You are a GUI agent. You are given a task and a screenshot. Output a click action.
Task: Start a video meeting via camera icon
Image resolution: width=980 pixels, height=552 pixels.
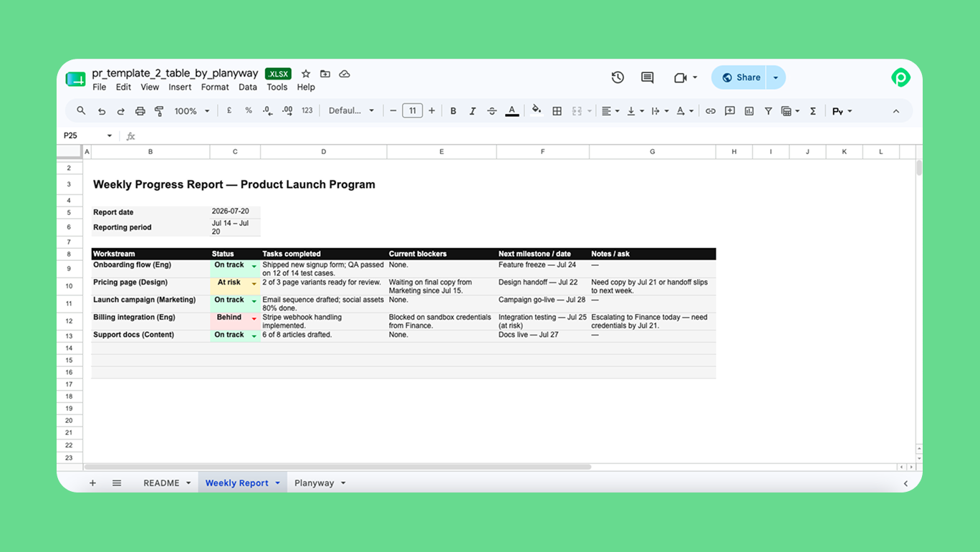click(x=681, y=77)
